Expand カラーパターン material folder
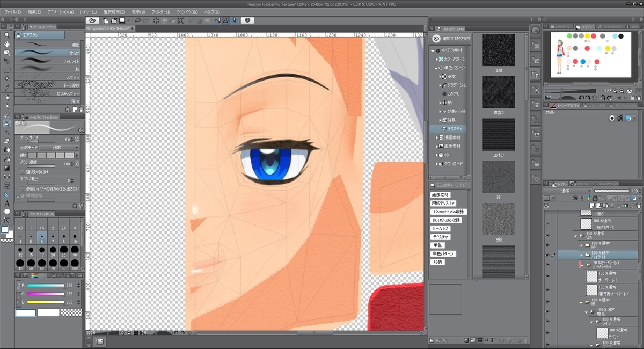This screenshot has height=349, width=644. 436,59
